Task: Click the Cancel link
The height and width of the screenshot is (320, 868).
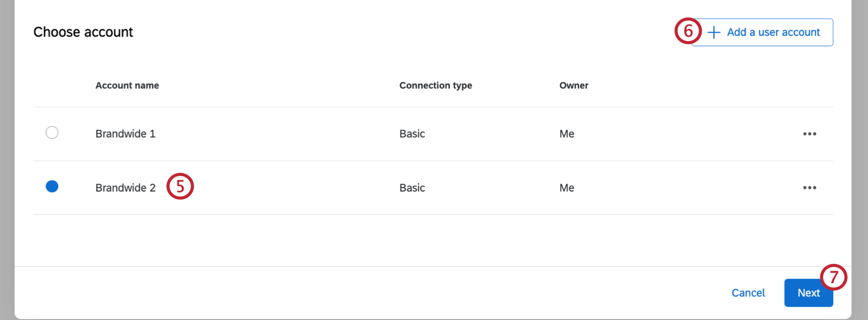Action: tap(748, 292)
